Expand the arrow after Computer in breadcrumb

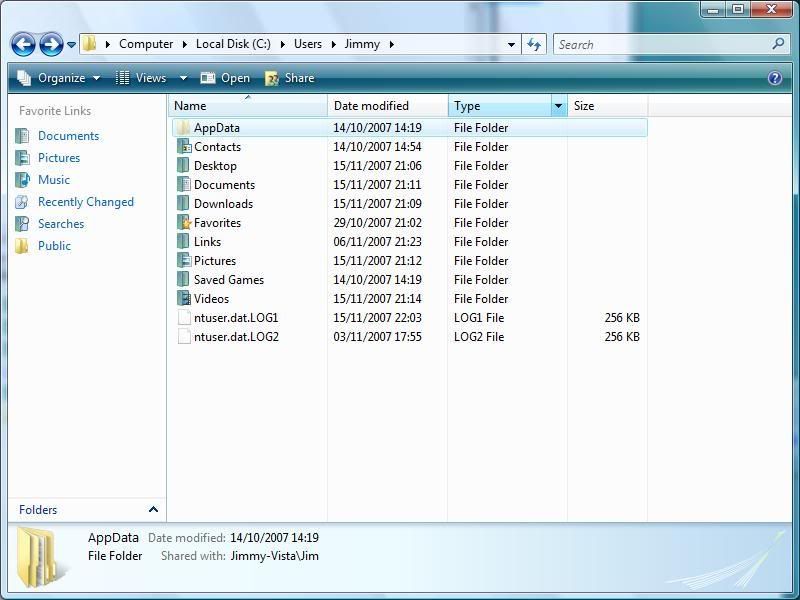click(185, 45)
